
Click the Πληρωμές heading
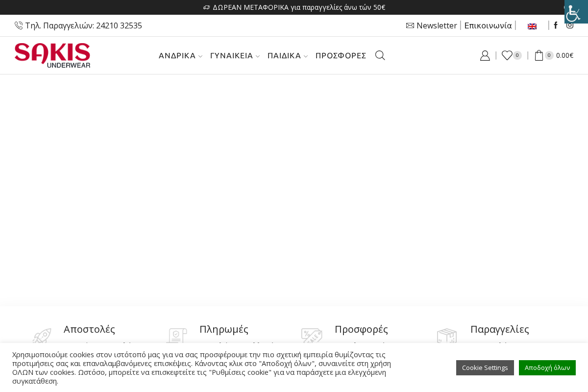[x=224, y=329]
